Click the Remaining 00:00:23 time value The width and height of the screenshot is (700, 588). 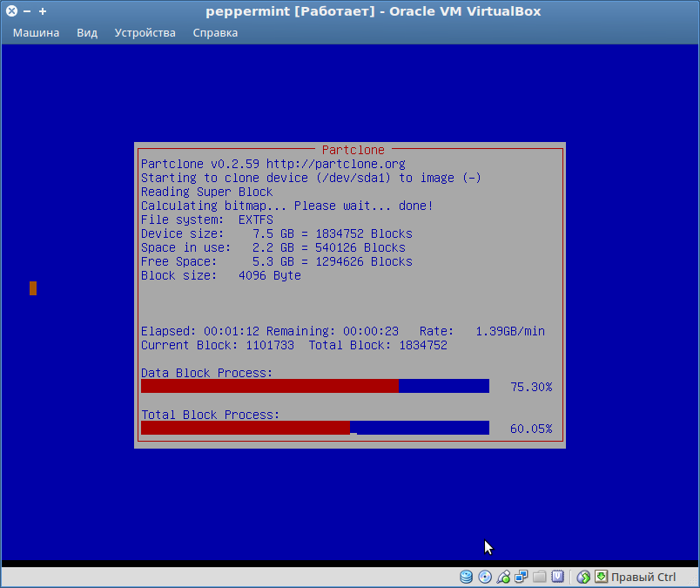(x=371, y=331)
